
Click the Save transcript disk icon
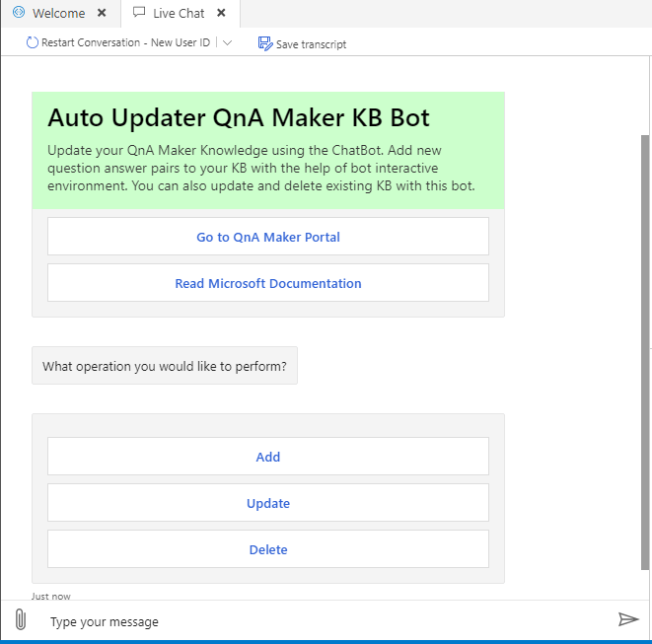click(x=265, y=43)
